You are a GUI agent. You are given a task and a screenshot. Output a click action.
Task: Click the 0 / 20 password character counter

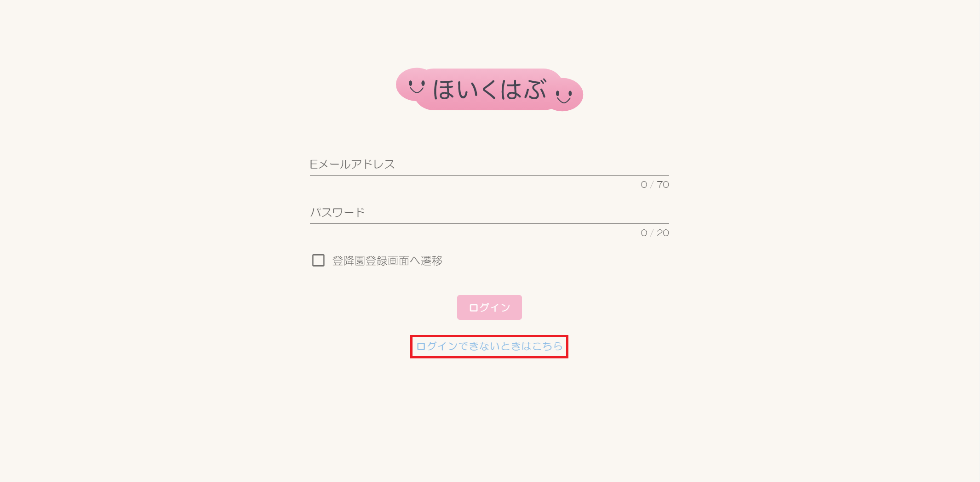pos(655,233)
